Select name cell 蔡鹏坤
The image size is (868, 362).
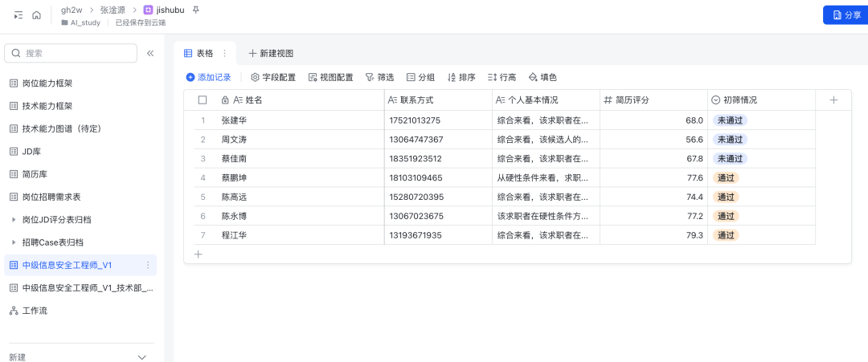300,177
